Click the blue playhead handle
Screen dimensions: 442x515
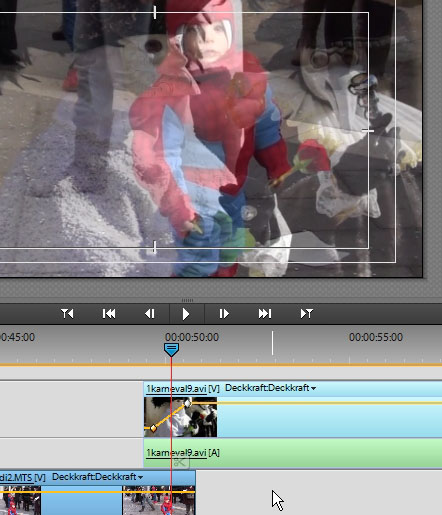tap(171, 350)
